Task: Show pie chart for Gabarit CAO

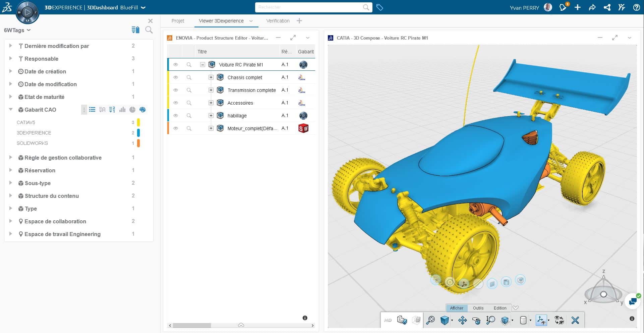Action: pos(132,110)
